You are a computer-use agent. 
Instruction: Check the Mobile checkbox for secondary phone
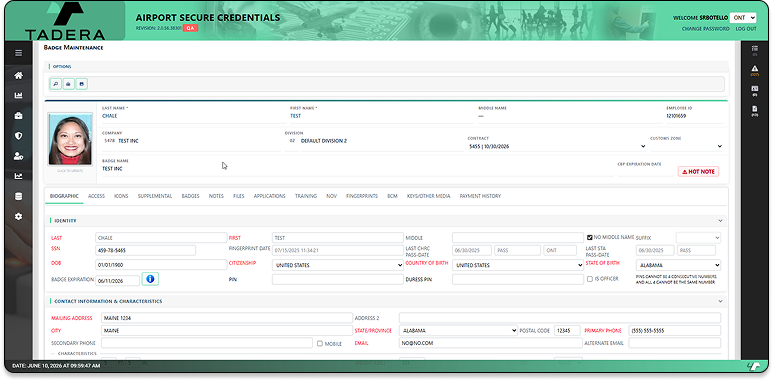point(319,344)
